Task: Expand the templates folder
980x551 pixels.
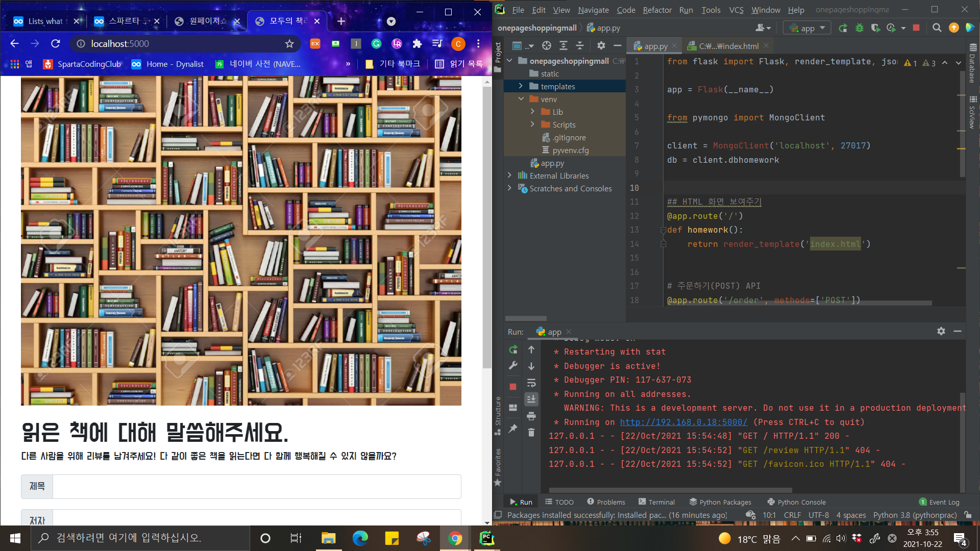Action: (x=521, y=86)
